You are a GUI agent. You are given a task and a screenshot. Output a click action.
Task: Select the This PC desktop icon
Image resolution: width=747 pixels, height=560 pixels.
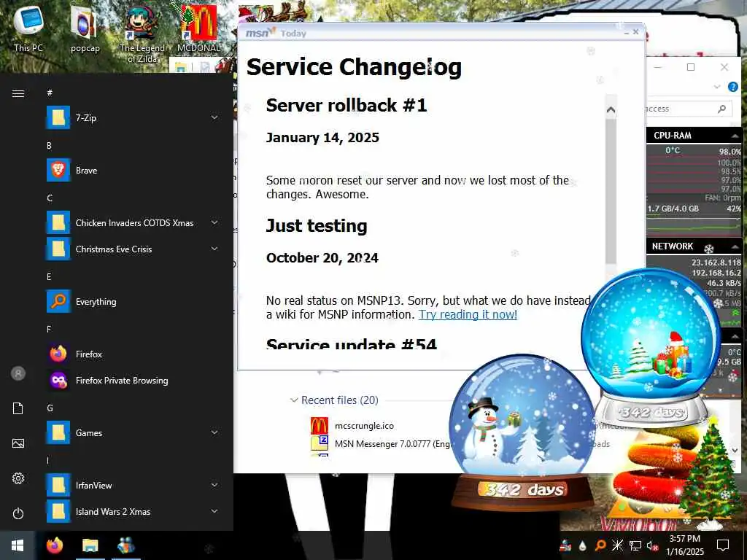point(28,28)
